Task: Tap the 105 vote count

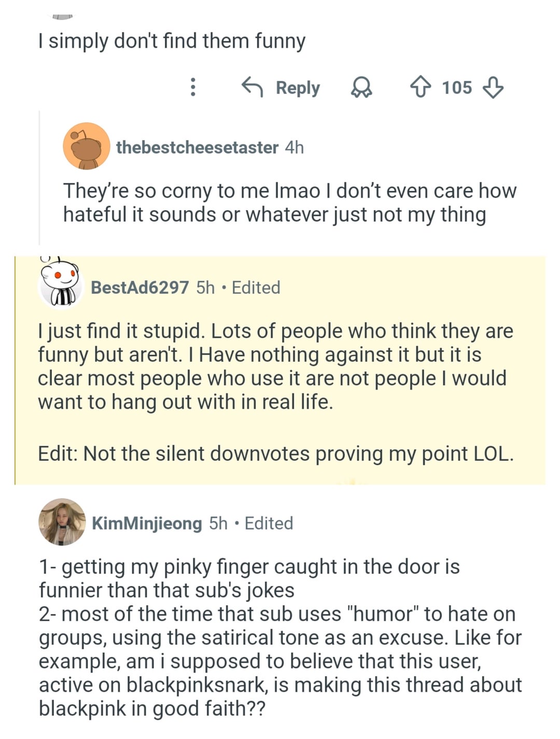Action: 457,87
